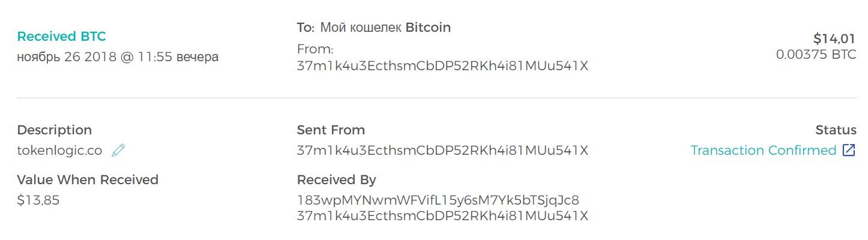
Task: Click the Description label
Action: 55,130
